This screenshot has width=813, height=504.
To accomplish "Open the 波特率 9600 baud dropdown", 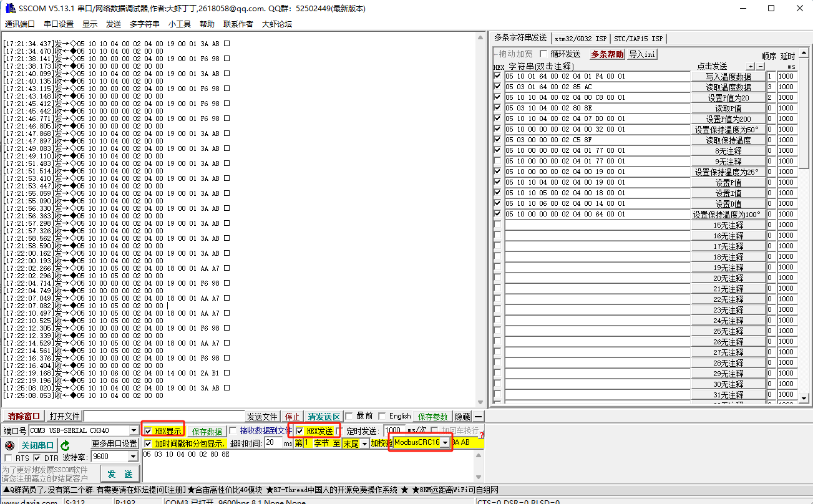I will pyautogui.click(x=133, y=457).
